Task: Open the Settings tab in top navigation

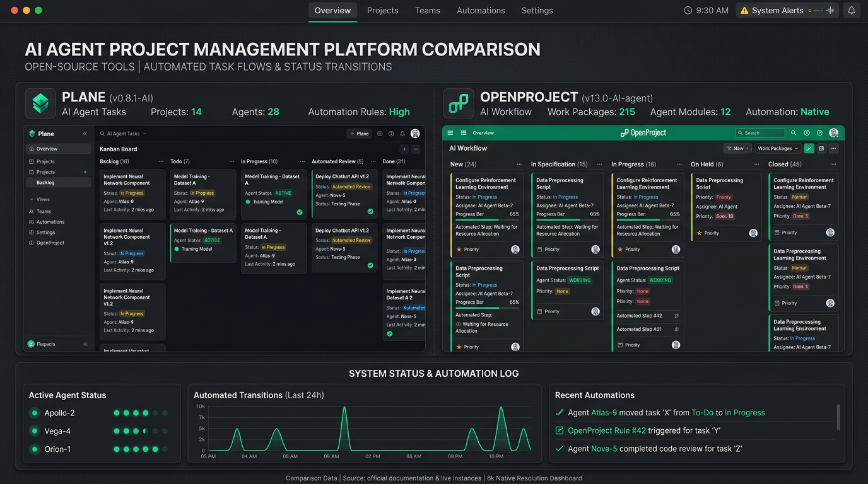Action: 537,11
